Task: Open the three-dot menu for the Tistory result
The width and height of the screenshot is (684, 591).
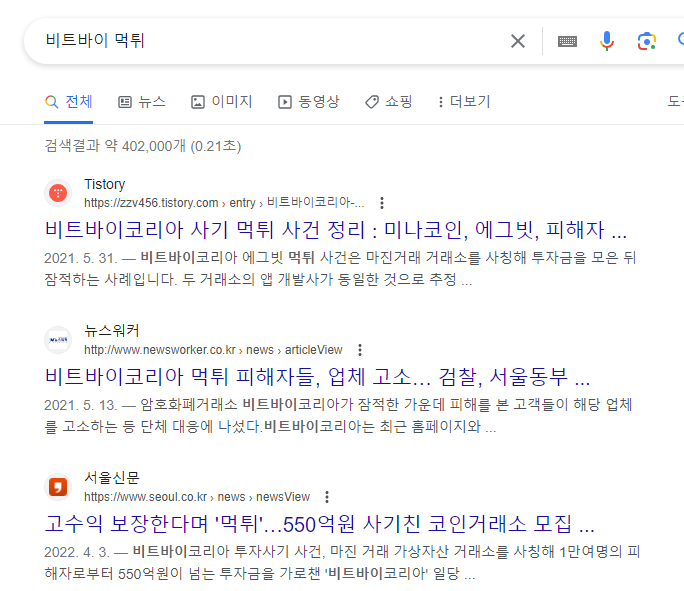Action: point(382,203)
